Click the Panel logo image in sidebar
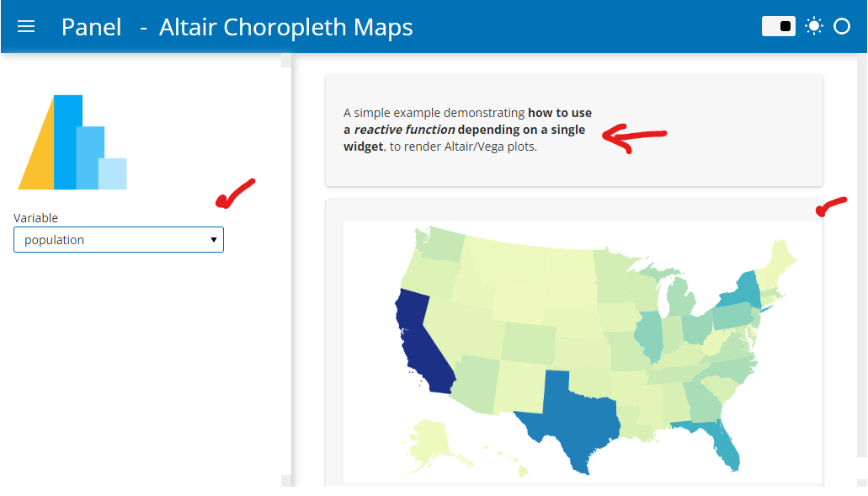 [x=72, y=141]
